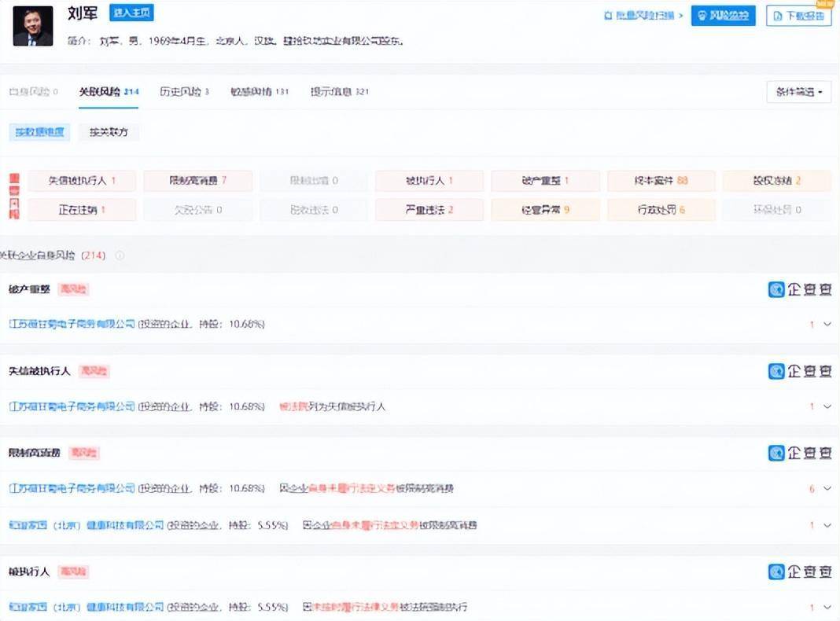The image size is (840, 621).
Task: Click the 企查查 logo in the 失信被执行人 section
Action: click(x=800, y=371)
